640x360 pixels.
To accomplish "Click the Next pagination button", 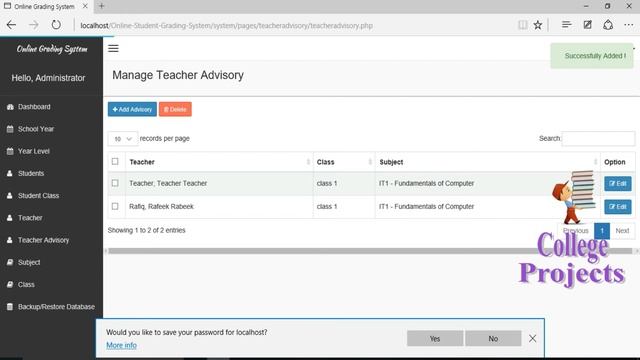I will click(622, 231).
